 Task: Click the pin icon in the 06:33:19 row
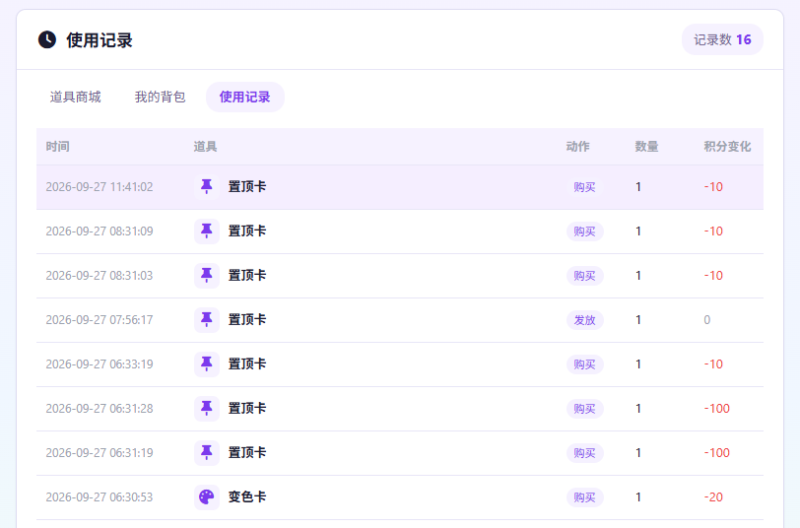[207, 364]
